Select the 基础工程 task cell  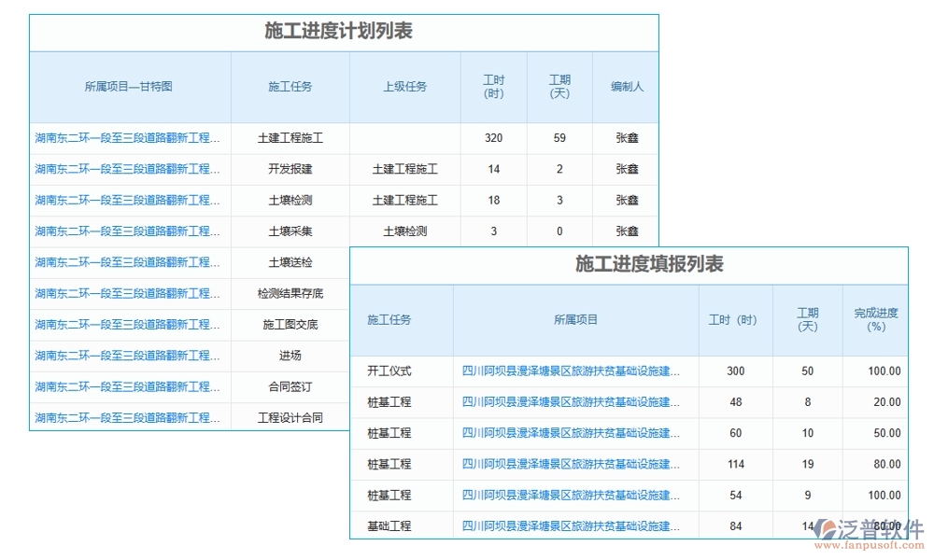coord(389,525)
